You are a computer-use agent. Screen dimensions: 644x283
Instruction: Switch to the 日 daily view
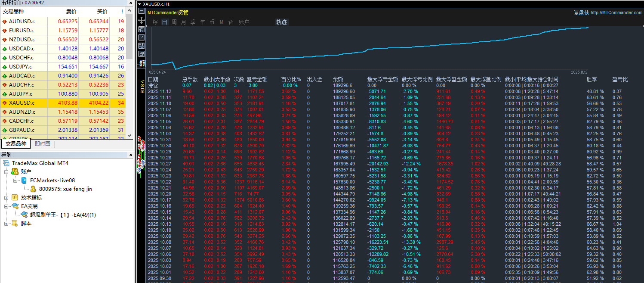click(x=164, y=22)
